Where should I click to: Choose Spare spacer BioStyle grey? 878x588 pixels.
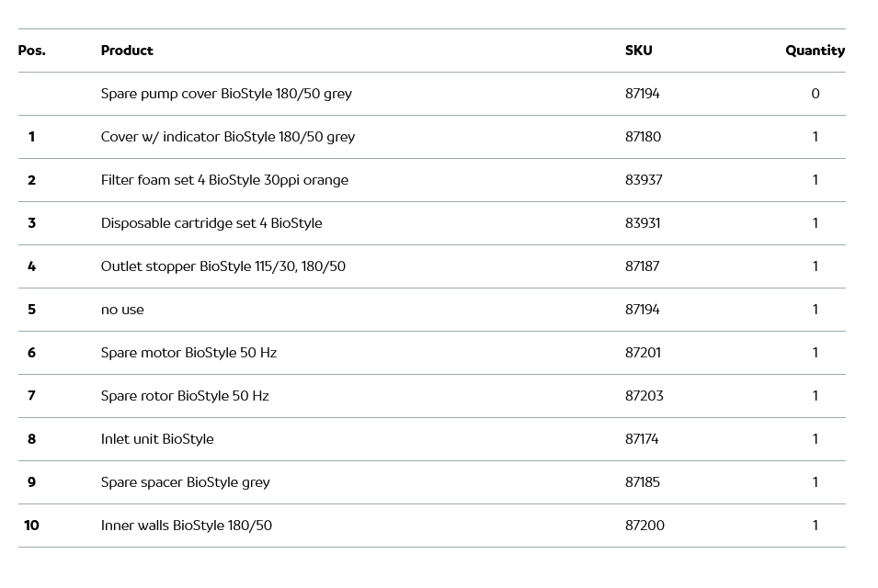coord(185,482)
